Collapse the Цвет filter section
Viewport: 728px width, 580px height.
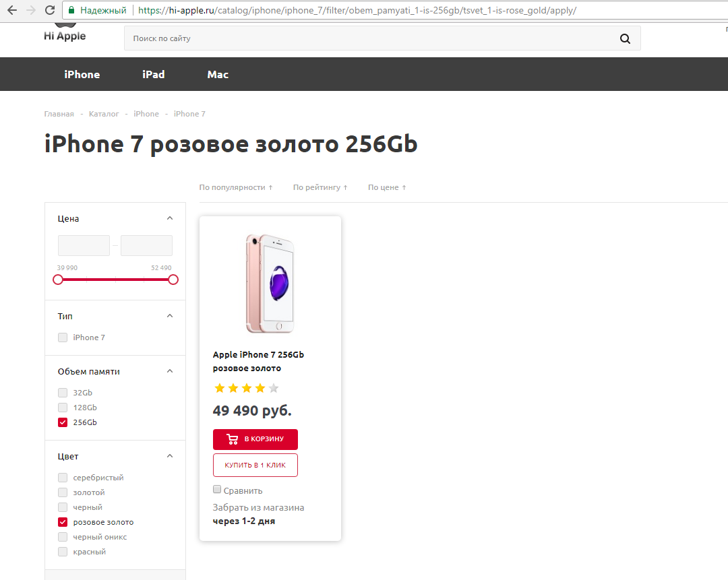[170, 456]
